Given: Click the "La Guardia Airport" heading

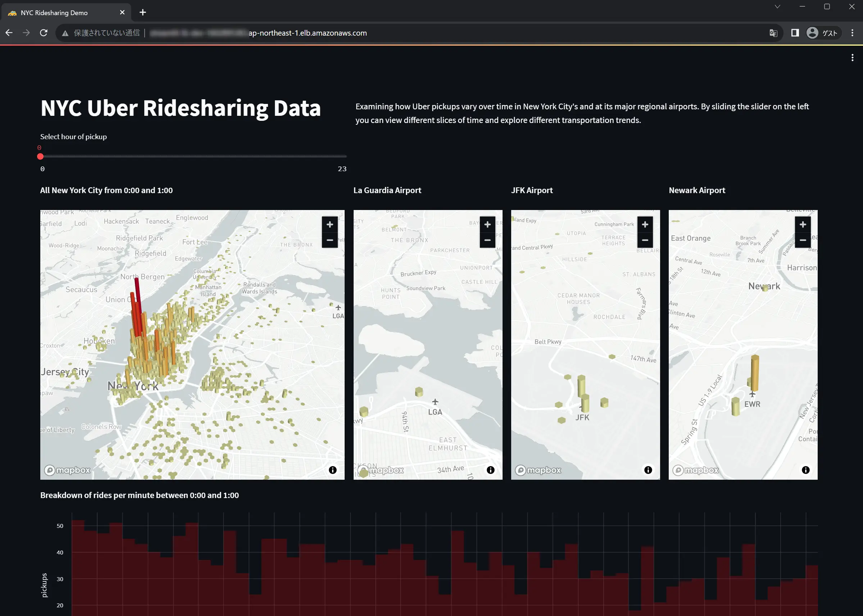Looking at the screenshot, I should click(387, 191).
